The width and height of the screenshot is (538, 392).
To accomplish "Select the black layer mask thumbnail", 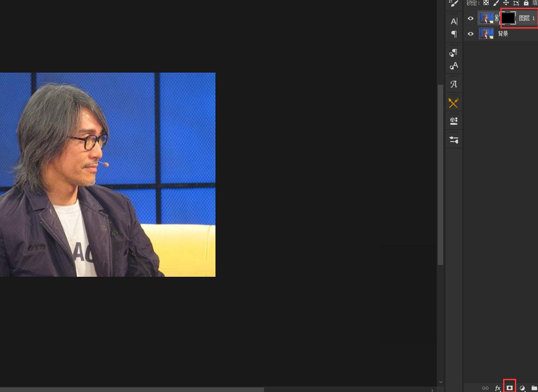I will click(508, 18).
